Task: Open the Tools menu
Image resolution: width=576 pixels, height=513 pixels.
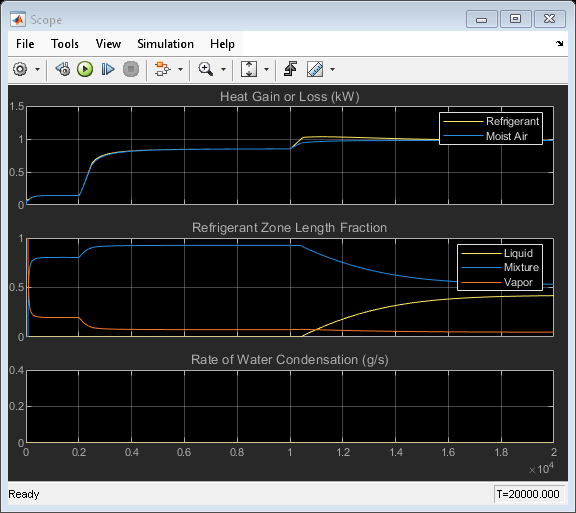Action: pyautogui.click(x=65, y=44)
